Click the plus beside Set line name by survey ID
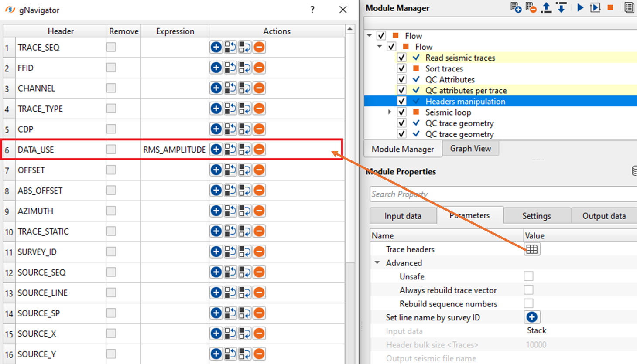The height and width of the screenshot is (364, 637). point(531,317)
